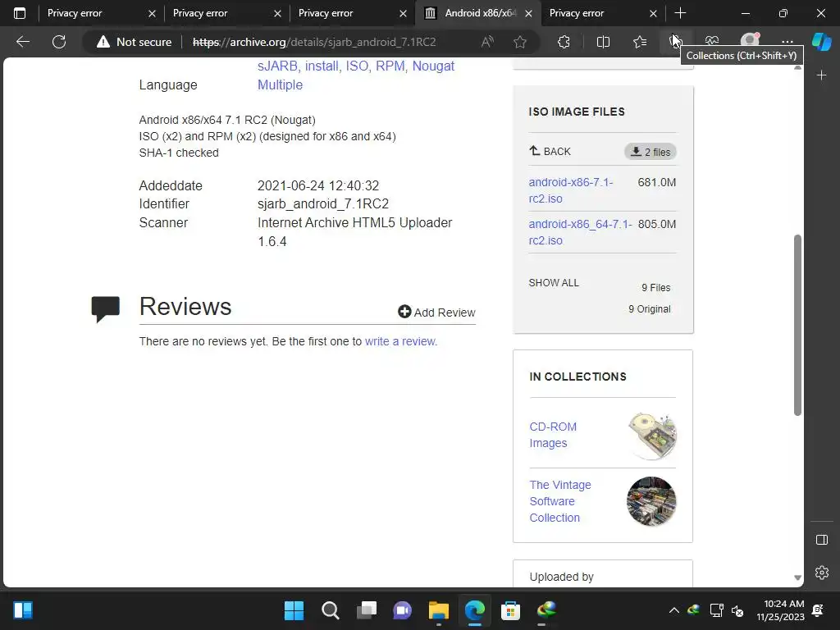Image resolution: width=840 pixels, height=630 pixels.
Task: Open the Windows Start menu
Action: pos(294,610)
